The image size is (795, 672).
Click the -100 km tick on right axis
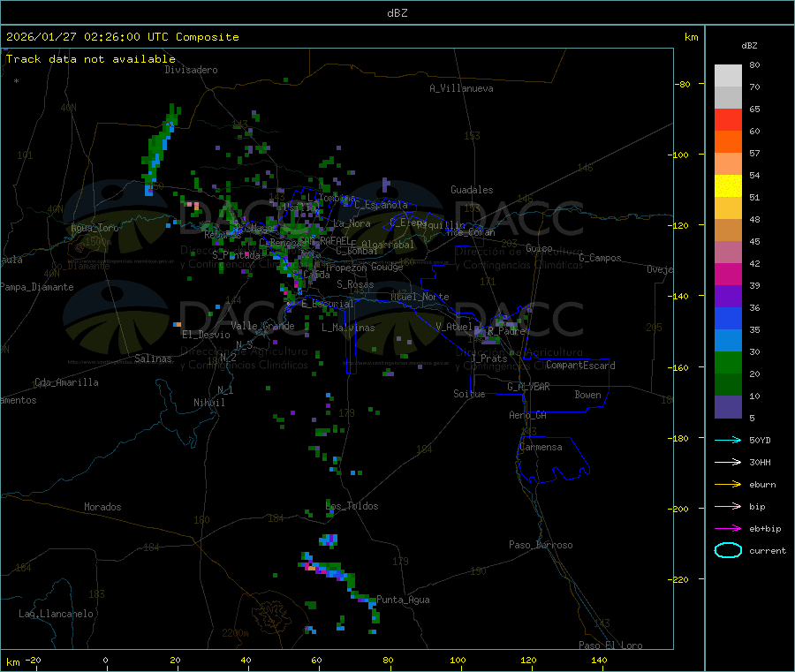pos(678,155)
